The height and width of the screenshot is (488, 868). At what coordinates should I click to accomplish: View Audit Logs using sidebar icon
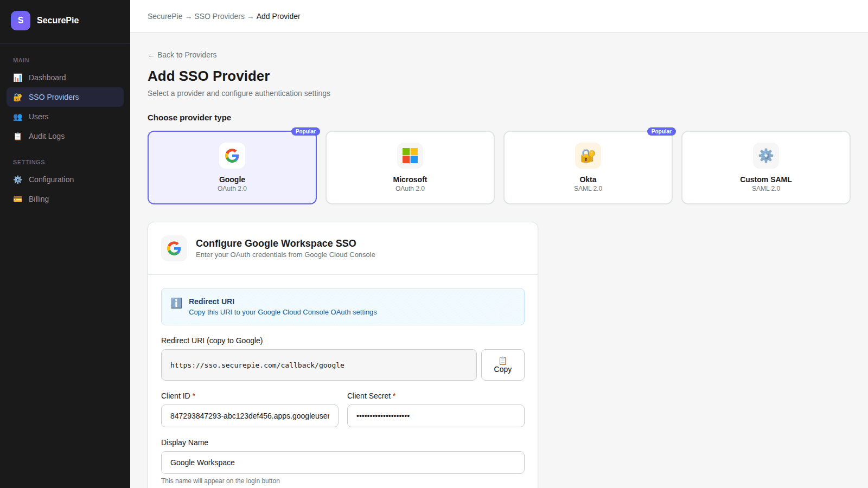pos(17,136)
